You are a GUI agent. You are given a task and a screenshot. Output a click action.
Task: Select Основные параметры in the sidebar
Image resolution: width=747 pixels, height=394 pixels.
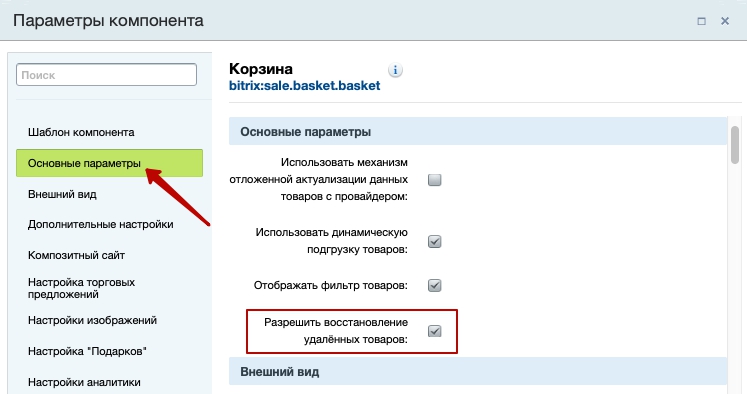pos(109,163)
